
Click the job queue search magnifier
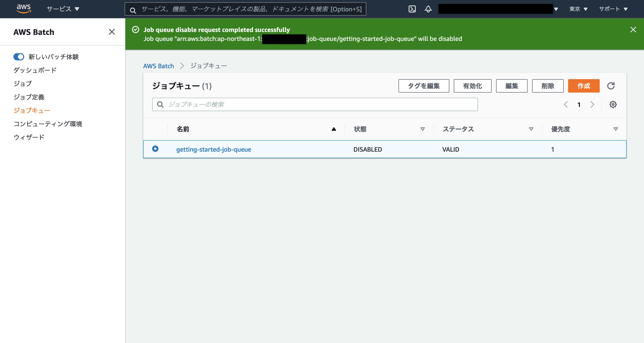click(x=160, y=104)
